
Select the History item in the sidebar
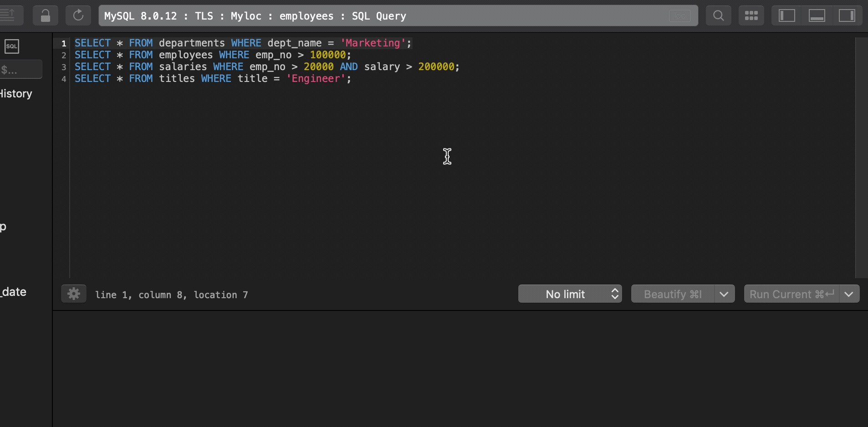click(16, 94)
